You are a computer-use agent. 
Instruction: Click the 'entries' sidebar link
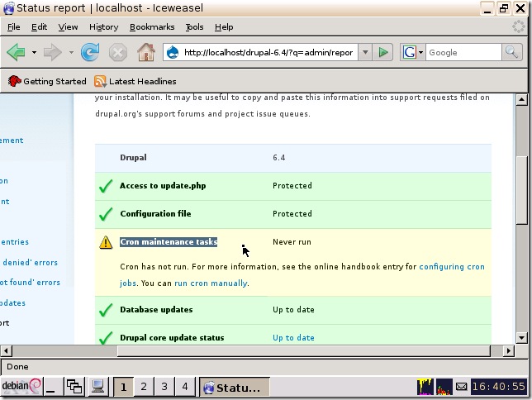tap(15, 242)
